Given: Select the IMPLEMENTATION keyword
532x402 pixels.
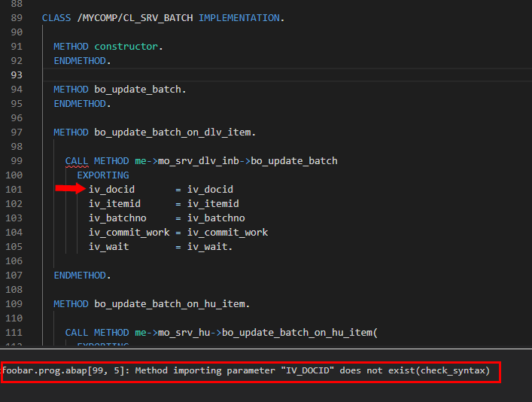Looking at the screenshot, I should tap(239, 17).
